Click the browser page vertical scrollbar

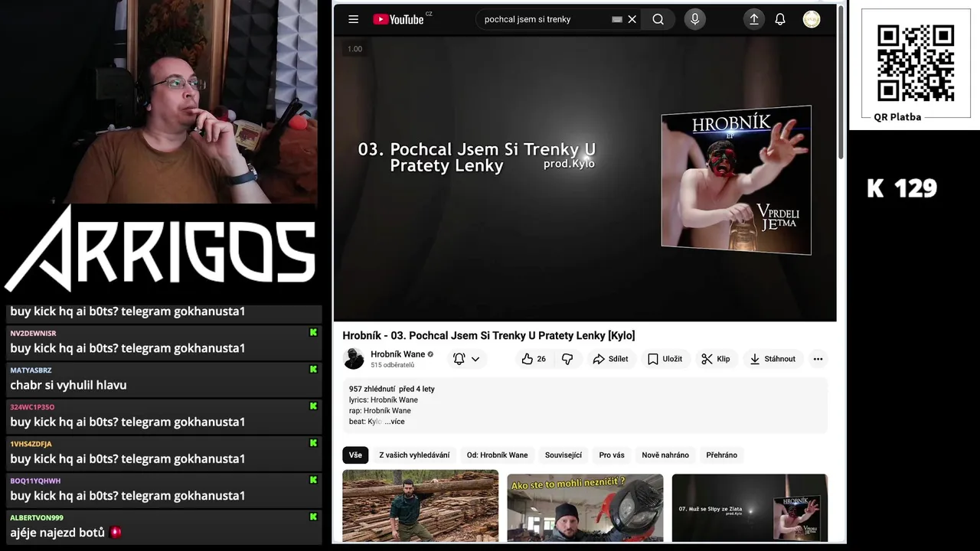tap(841, 83)
